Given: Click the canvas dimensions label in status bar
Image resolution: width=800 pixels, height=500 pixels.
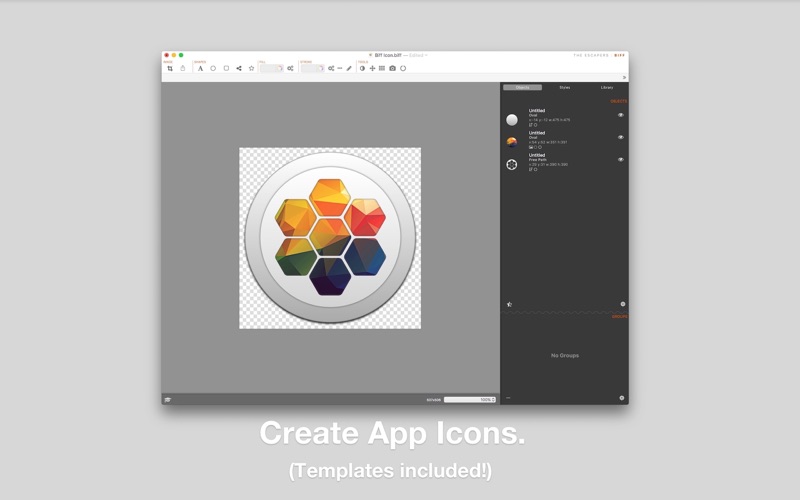Looking at the screenshot, I should [433, 399].
